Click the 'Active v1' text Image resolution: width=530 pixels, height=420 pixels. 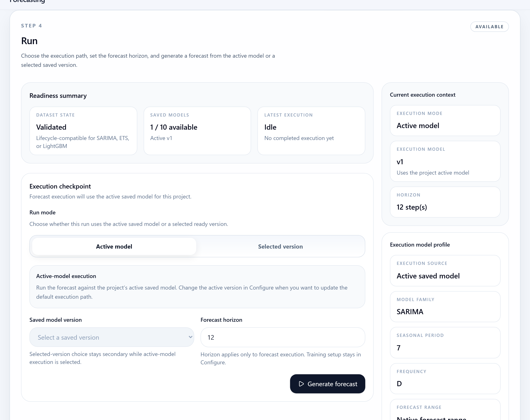161,138
